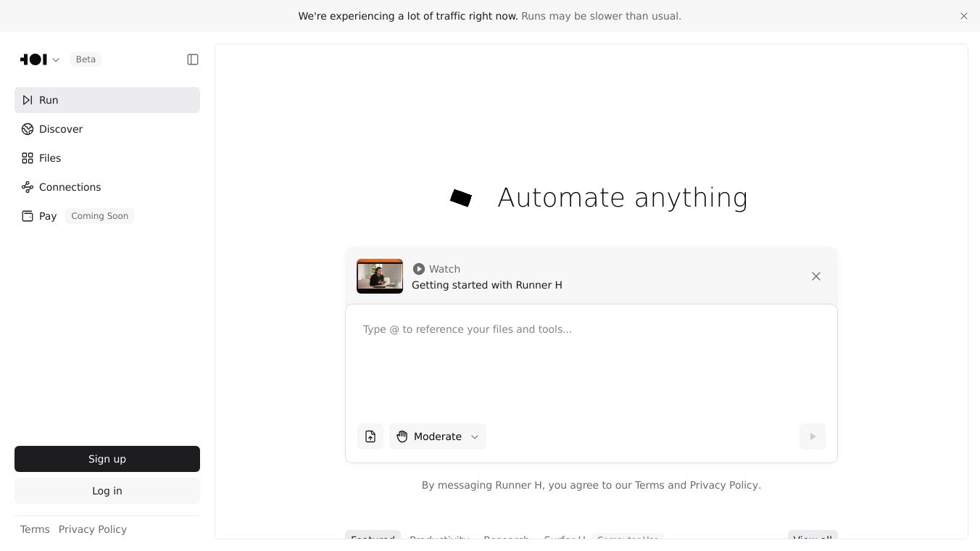Screen dimensions: 980x551
Task: Close the traffic notice banner
Action: pos(964,16)
